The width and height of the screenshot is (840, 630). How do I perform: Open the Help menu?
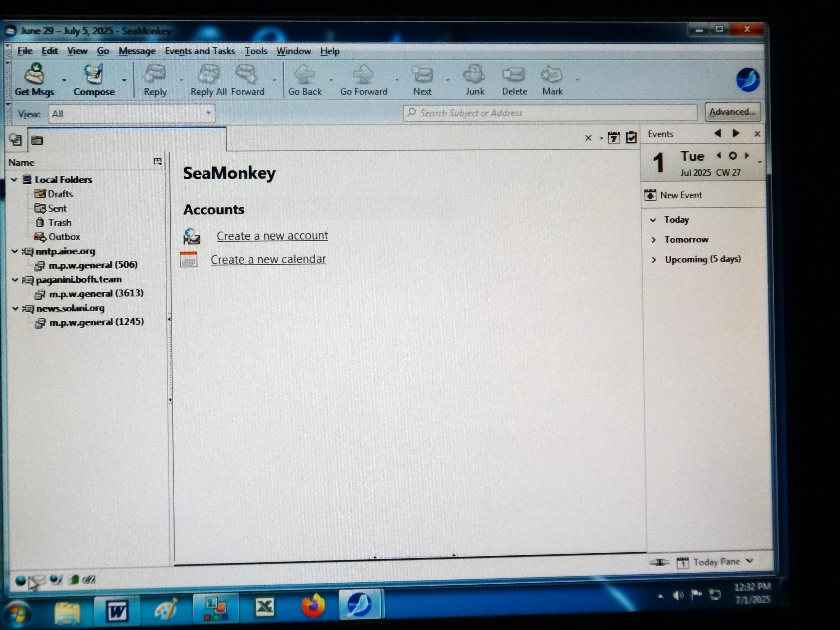pyautogui.click(x=330, y=51)
